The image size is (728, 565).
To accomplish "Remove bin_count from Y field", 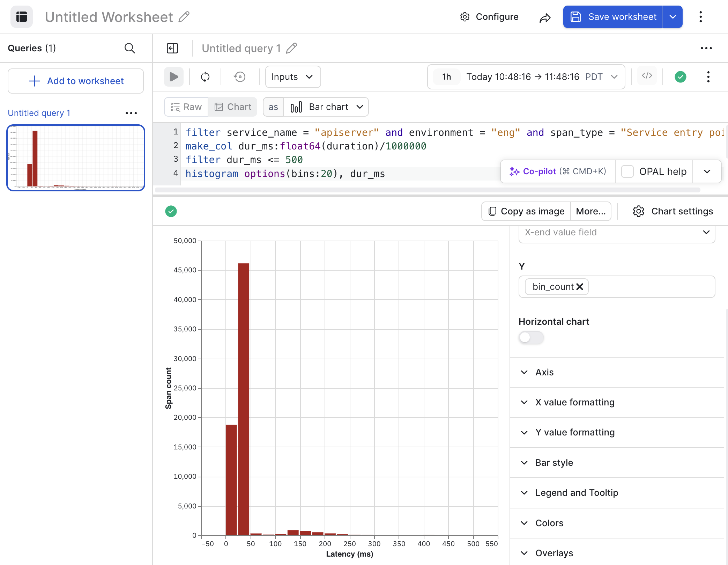I will [x=580, y=287].
